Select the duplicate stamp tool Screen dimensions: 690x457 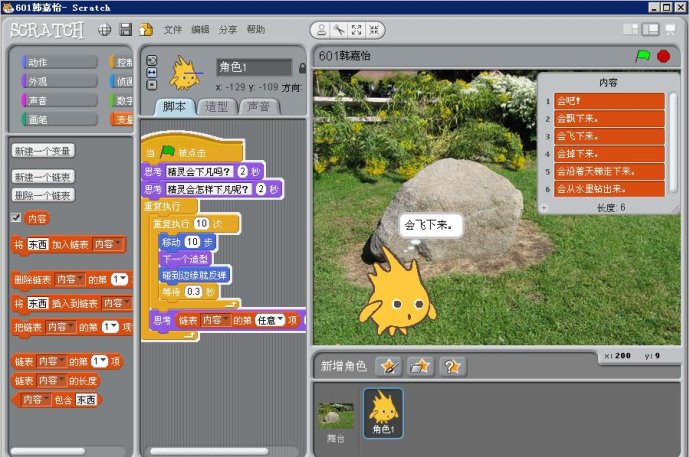click(321, 30)
